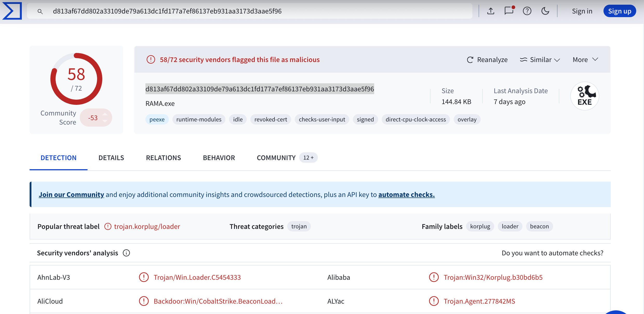Click the beacon family label
Viewport: 644px width, 314px height.
tap(539, 226)
